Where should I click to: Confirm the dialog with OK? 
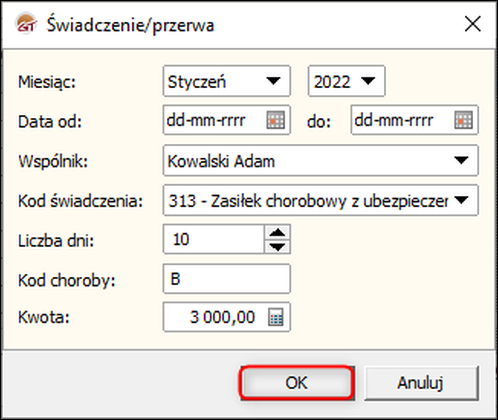(x=296, y=383)
